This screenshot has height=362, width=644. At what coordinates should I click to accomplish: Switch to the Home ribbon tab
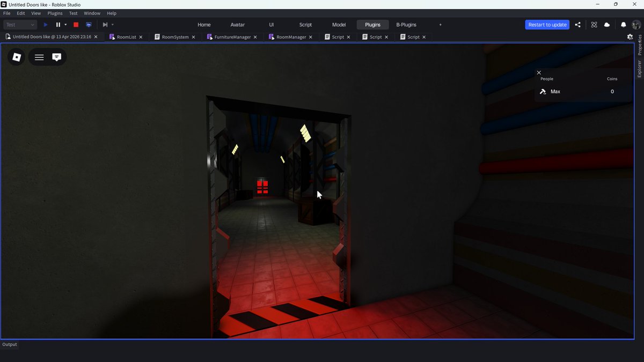coord(204,25)
